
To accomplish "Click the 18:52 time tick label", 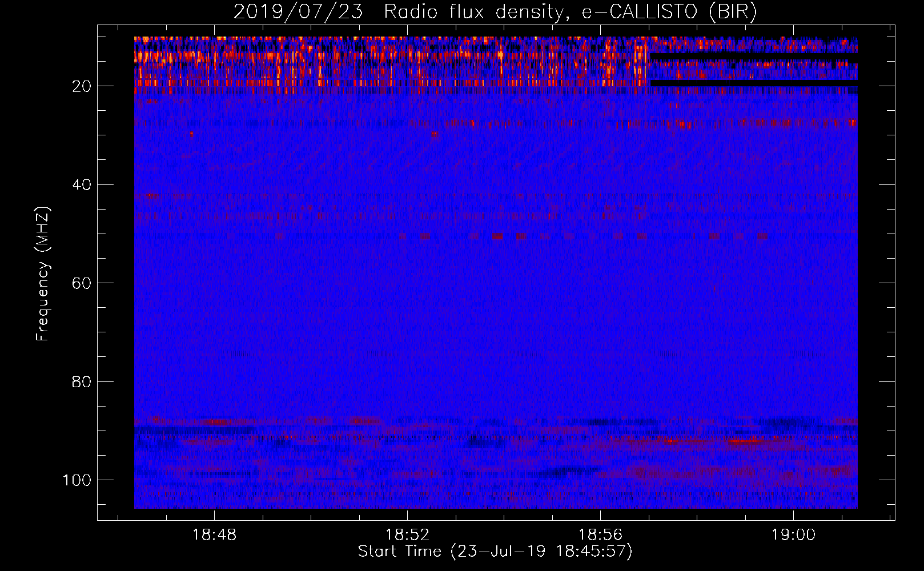I will [x=407, y=535].
